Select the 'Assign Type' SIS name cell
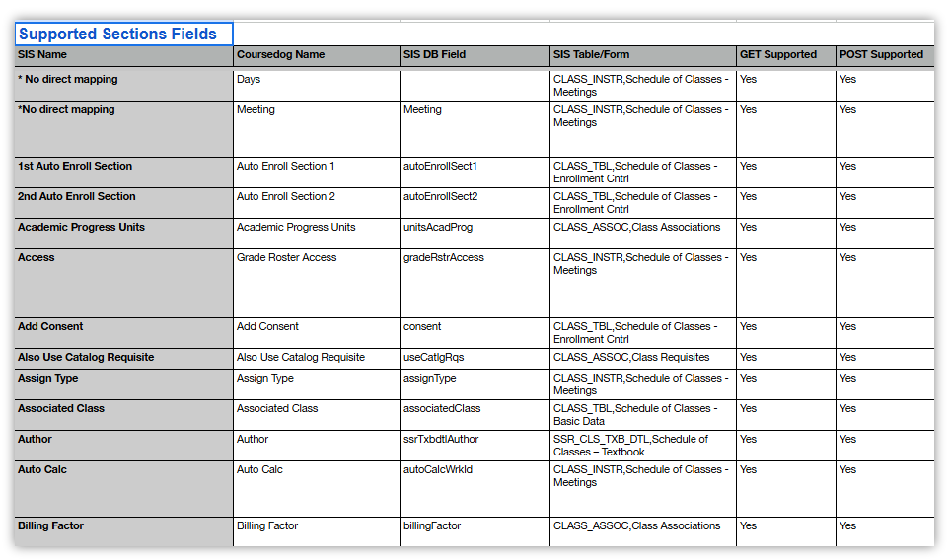Screen dimensions: 950x560 (x=123, y=384)
